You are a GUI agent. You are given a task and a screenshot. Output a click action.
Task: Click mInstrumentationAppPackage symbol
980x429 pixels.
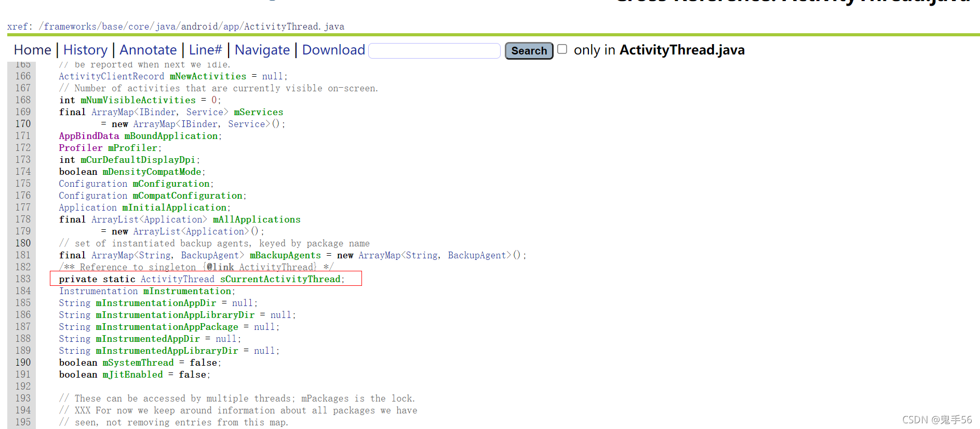click(167, 327)
